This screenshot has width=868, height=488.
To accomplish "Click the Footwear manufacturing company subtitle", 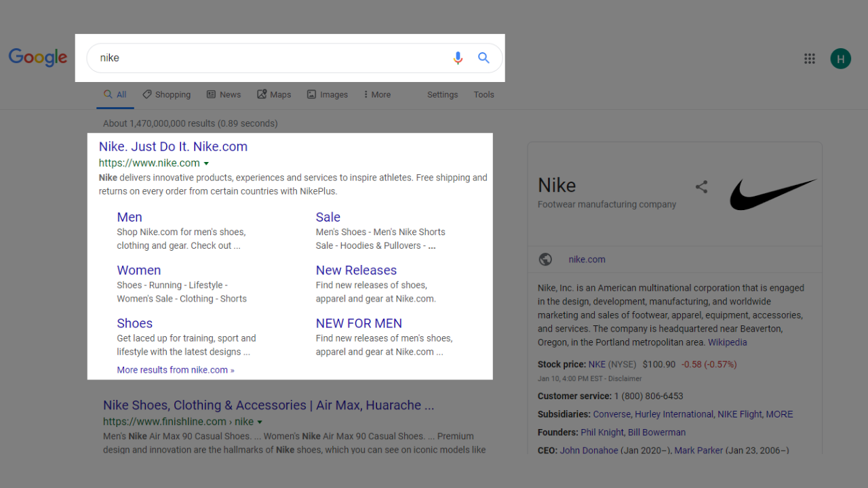I will pos(607,204).
